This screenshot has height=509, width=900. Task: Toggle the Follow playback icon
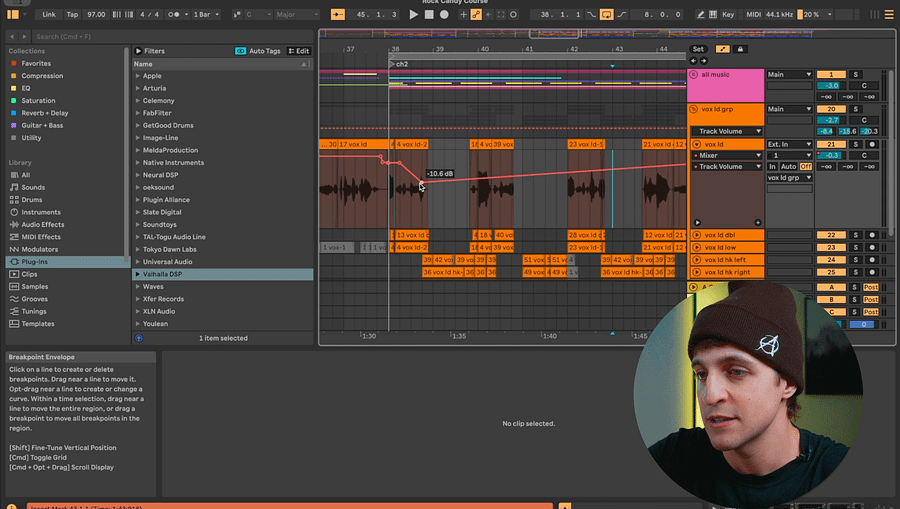[338, 14]
